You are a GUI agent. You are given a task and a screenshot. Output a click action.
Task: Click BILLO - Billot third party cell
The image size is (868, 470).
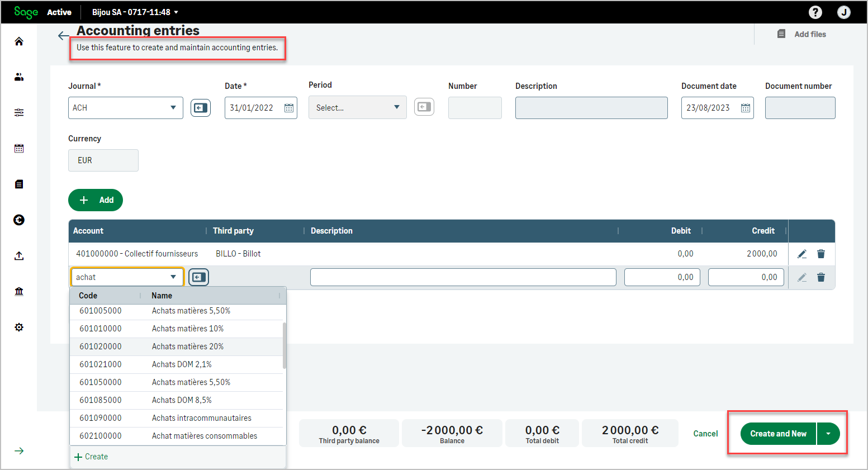coord(238,254)
